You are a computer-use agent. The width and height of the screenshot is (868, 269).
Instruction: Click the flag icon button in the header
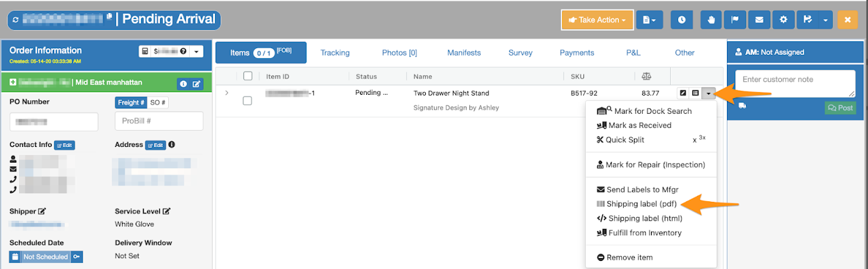point(734,20)
